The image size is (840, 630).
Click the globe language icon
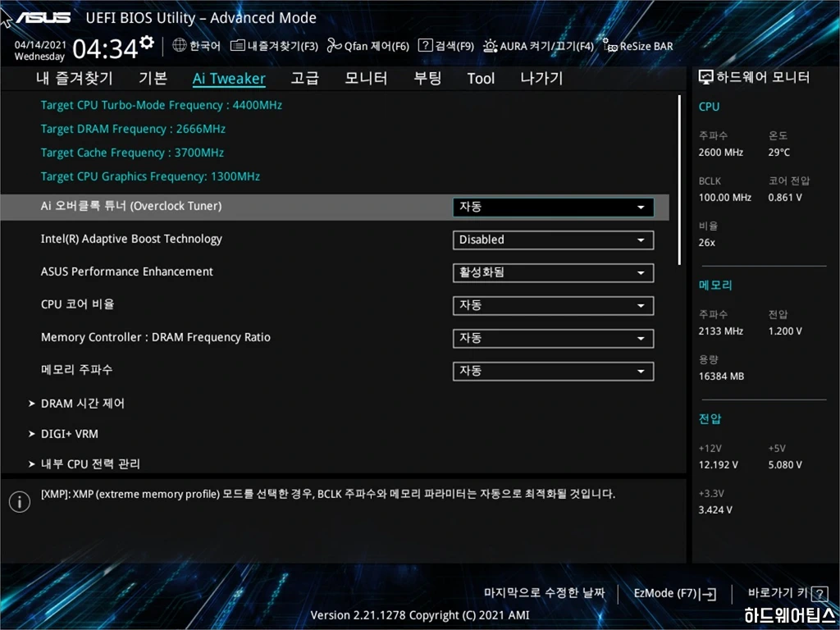coord(180,46)
